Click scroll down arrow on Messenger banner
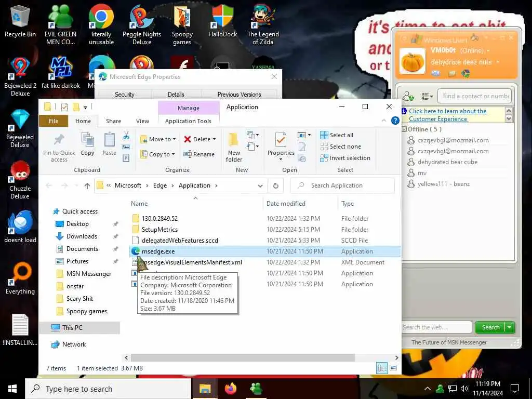Viewport: 532px width, 399px height. click(509, 119)
